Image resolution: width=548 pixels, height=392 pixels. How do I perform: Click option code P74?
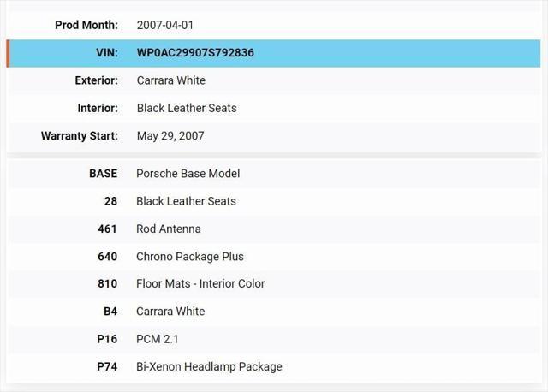(x=107, y=367)
